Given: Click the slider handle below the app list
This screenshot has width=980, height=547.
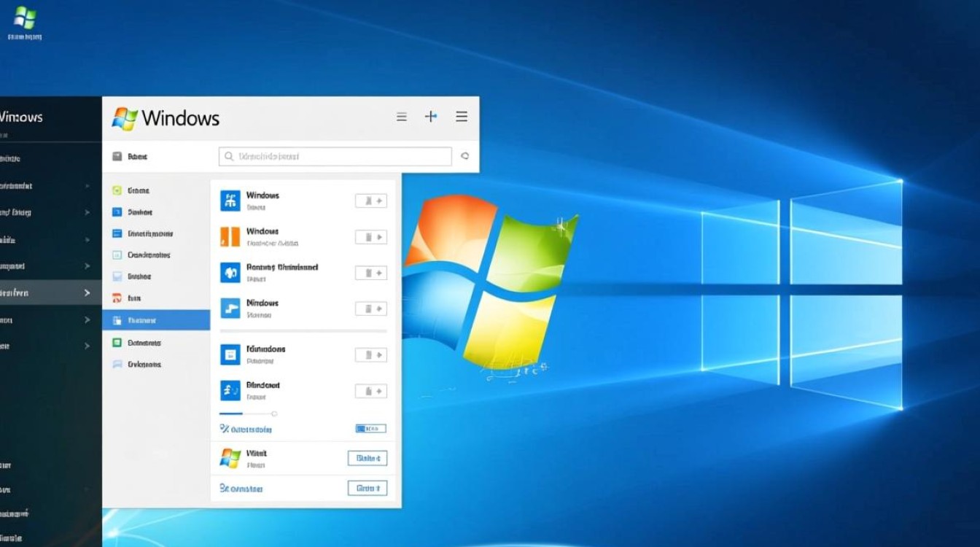Looking at the screenshot, I should click(x=274, y=414).
